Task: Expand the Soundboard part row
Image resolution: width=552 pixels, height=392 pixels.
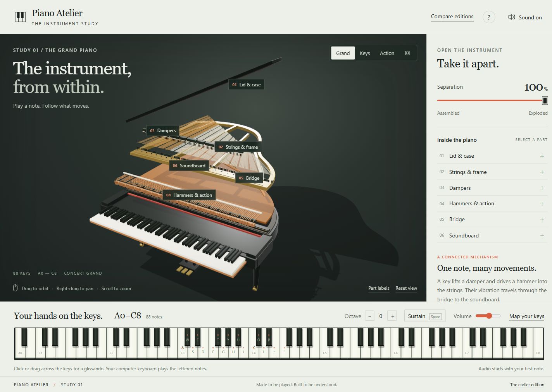Action: click(x=492, y=236)
